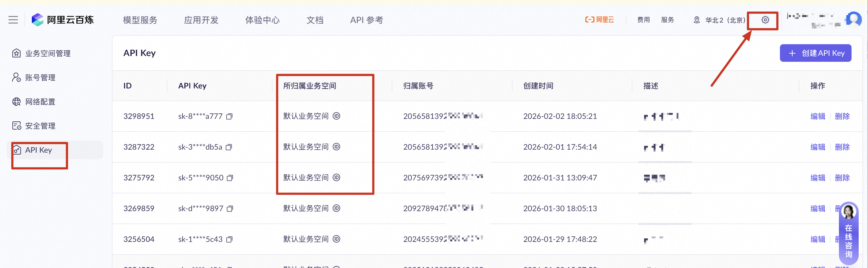Image resolution: width=868 pixels, height=268 pixels.
Task: Open the 体验中心 top navigation tab
Action: [263, 20]
